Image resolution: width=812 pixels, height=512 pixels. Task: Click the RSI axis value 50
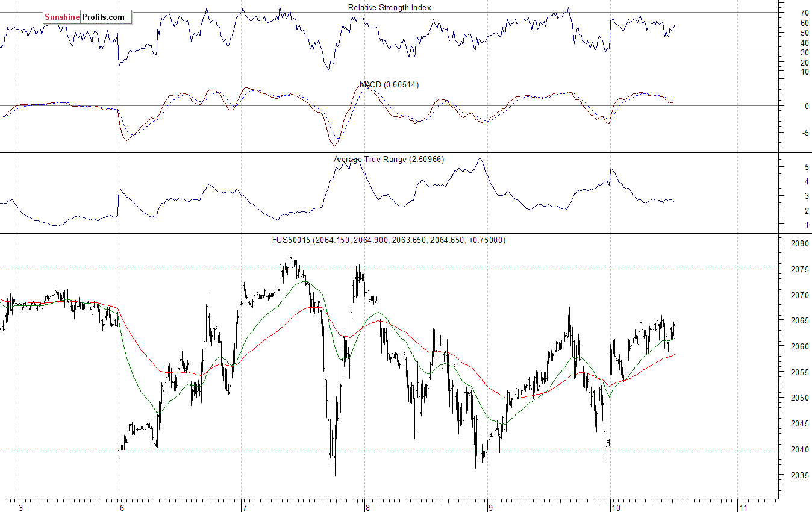804,33
